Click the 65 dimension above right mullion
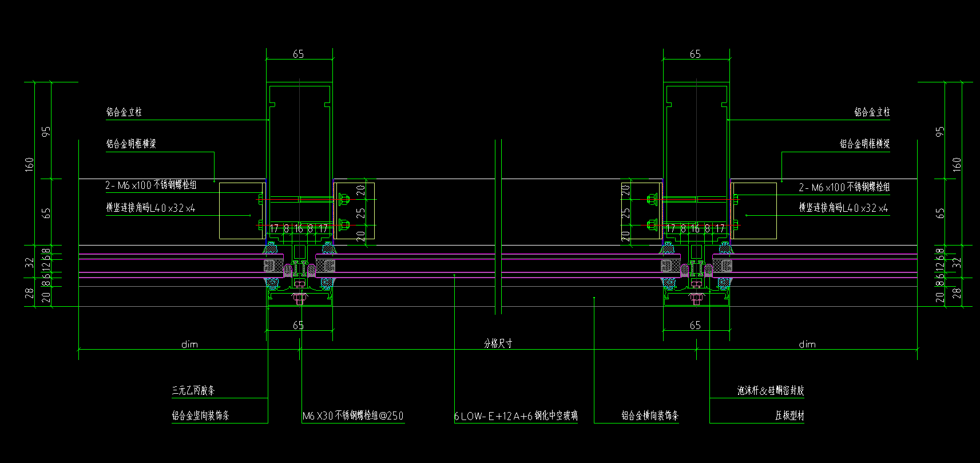 click(x=695, y=54)
